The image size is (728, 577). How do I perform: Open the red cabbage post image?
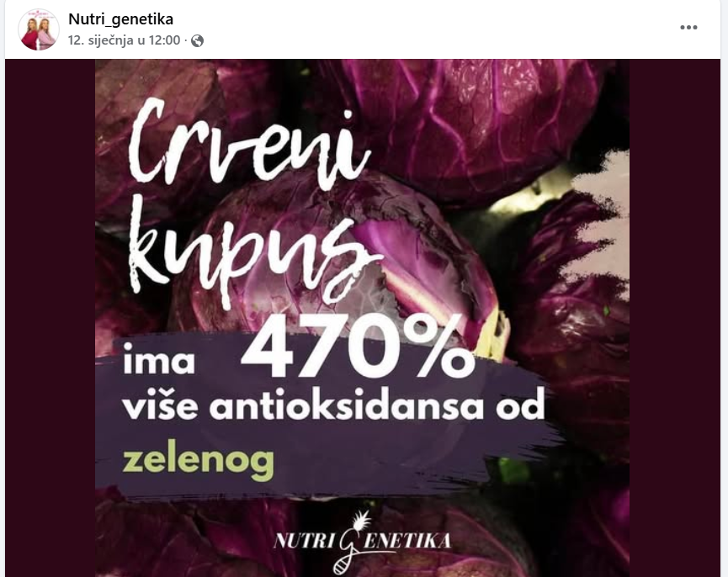click(362, 318)
